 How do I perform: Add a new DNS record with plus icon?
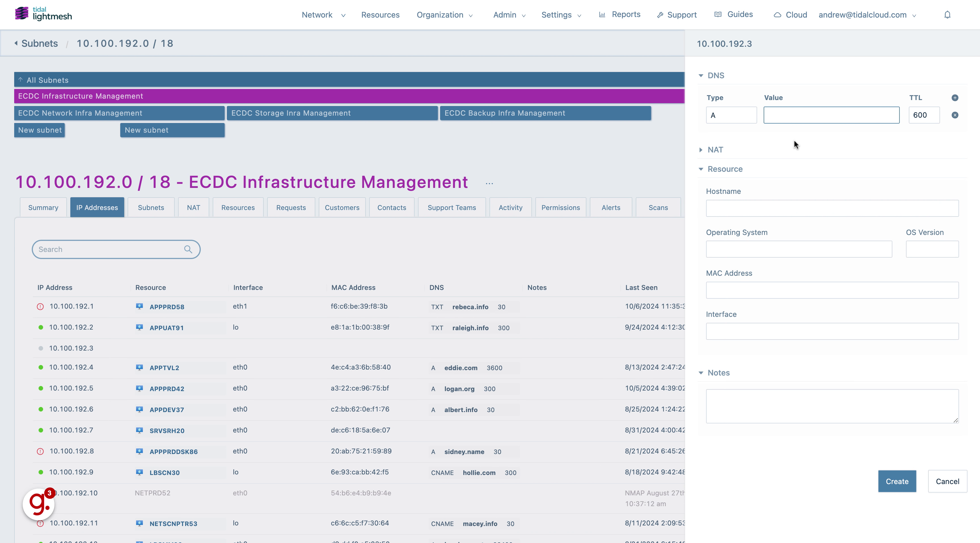pos(955,98)
